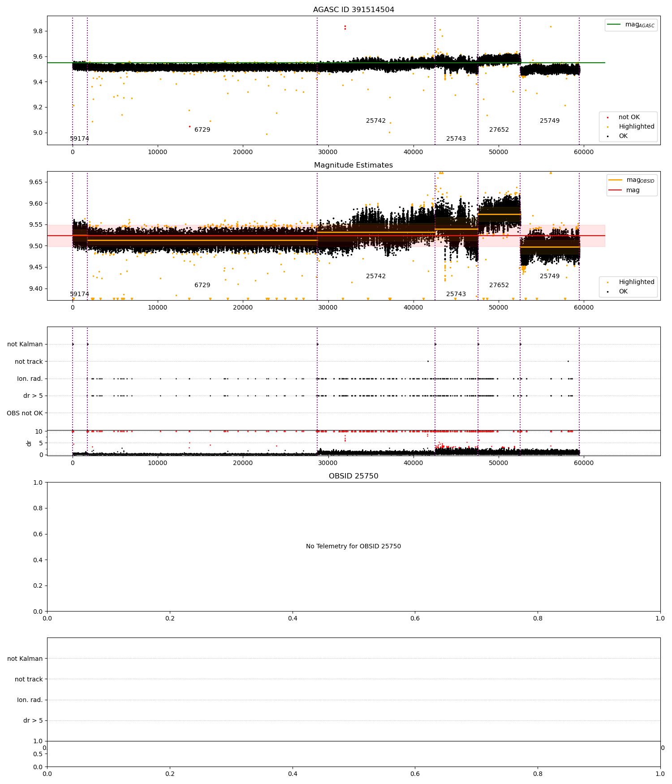Click the 'OBS not OK' axis label

(x=25, y=413)
